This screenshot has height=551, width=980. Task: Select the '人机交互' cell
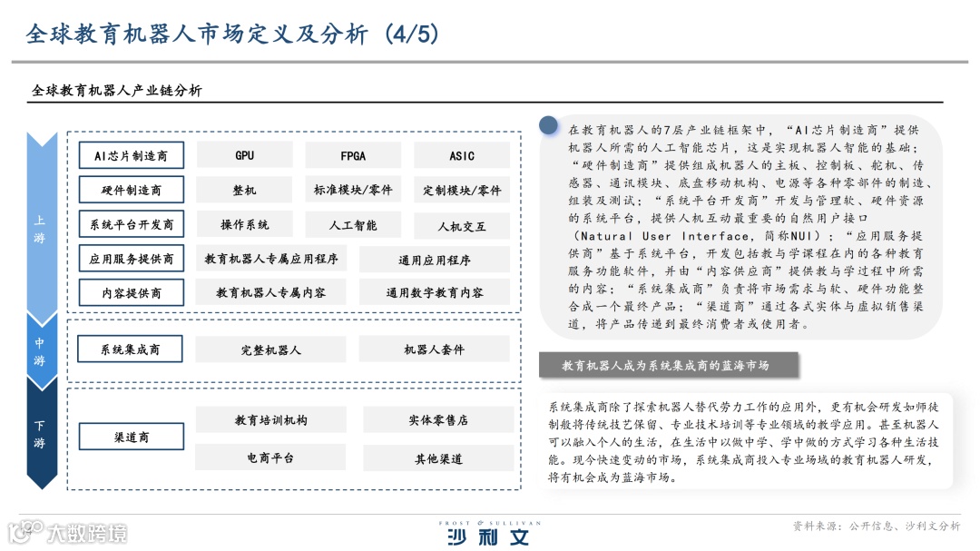462,226
